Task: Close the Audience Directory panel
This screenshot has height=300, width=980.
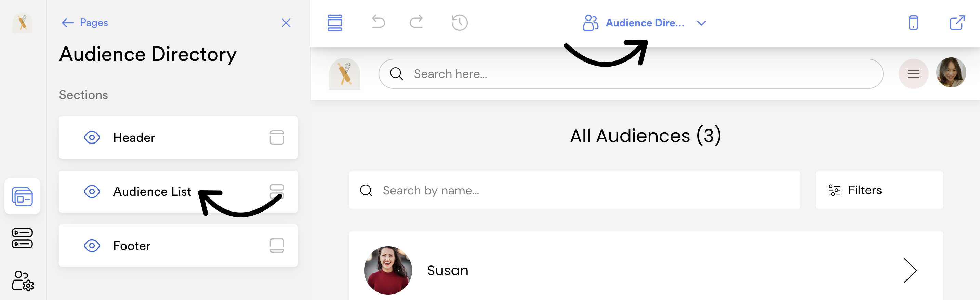Action: point(286,23)
